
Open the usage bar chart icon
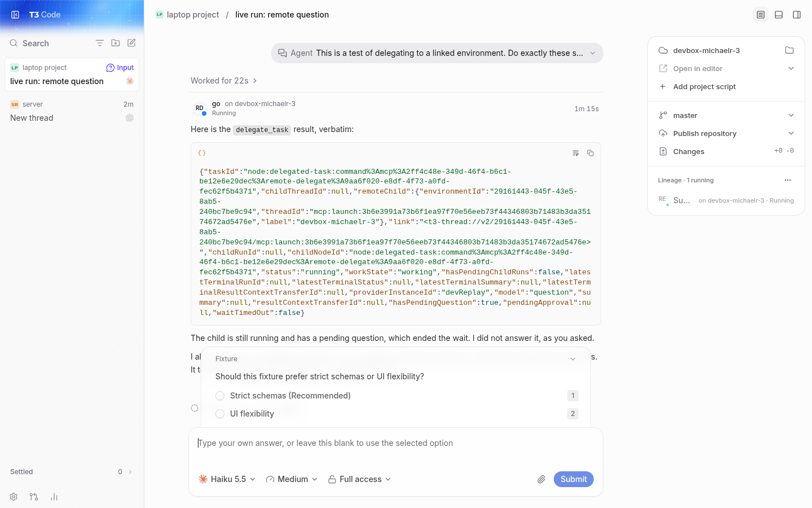tap(54, 497)
